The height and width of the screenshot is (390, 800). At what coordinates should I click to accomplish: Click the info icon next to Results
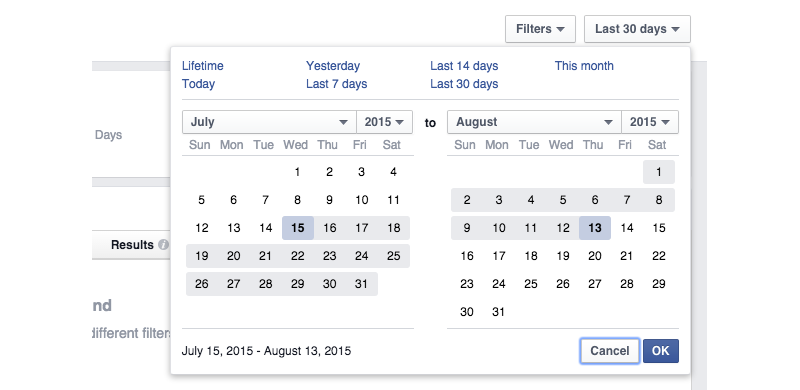163,245
